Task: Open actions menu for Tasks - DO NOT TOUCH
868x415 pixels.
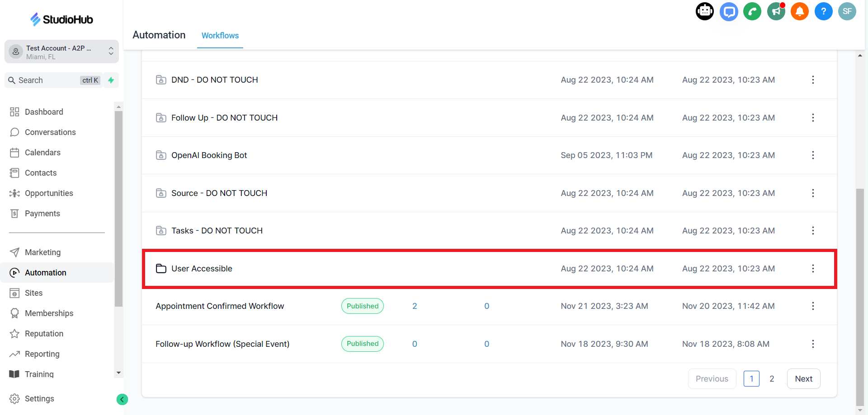Action: (813, 230)
